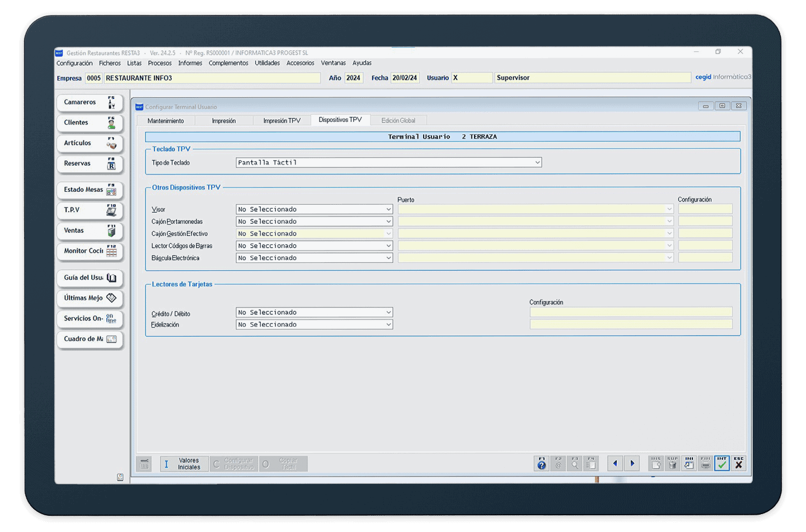Open the Reservas sidebar button
Image resolution: width=806 pixels, height=532 pixels.
90,164
